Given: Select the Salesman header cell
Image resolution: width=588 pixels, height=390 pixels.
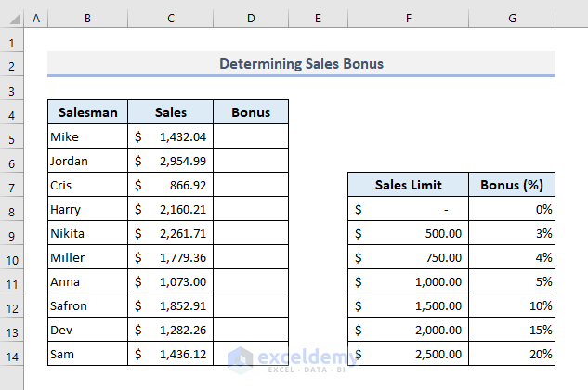Looking at the screenshot, I should click(x=88, y=113).
